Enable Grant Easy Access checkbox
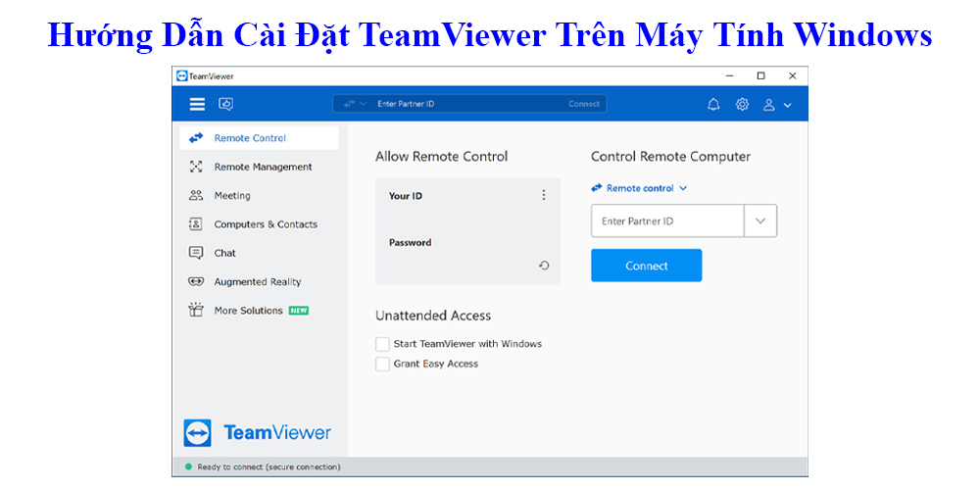 tap(382, 364)
